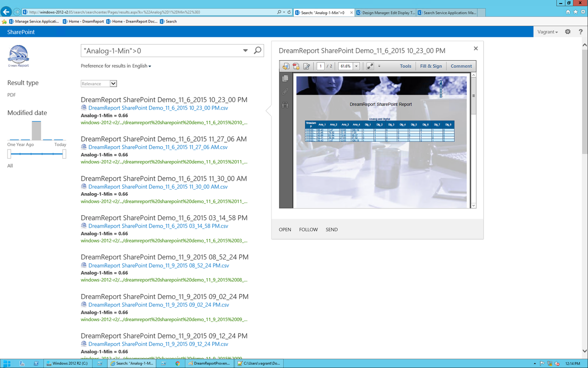Open the Windows 2012 R2 (C:) taskbar window
Image resolution: width=588 pixels, height=368 pixels.
(x=68, y=363)
